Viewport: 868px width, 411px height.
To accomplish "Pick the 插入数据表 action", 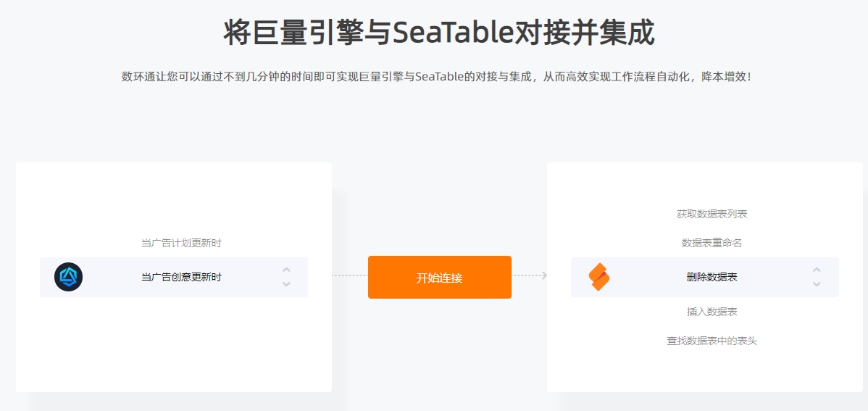I will tap(712, 312).
